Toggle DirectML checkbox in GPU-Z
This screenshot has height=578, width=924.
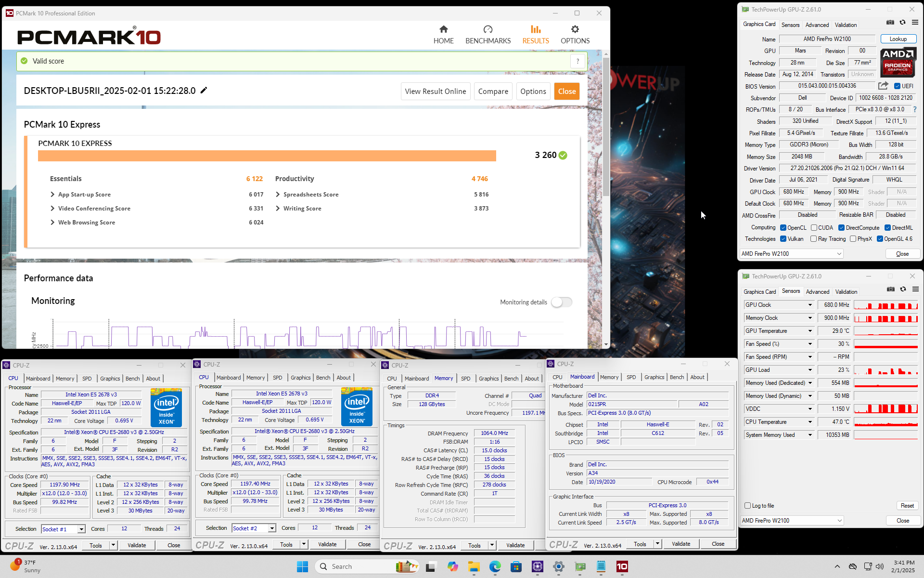888,228
